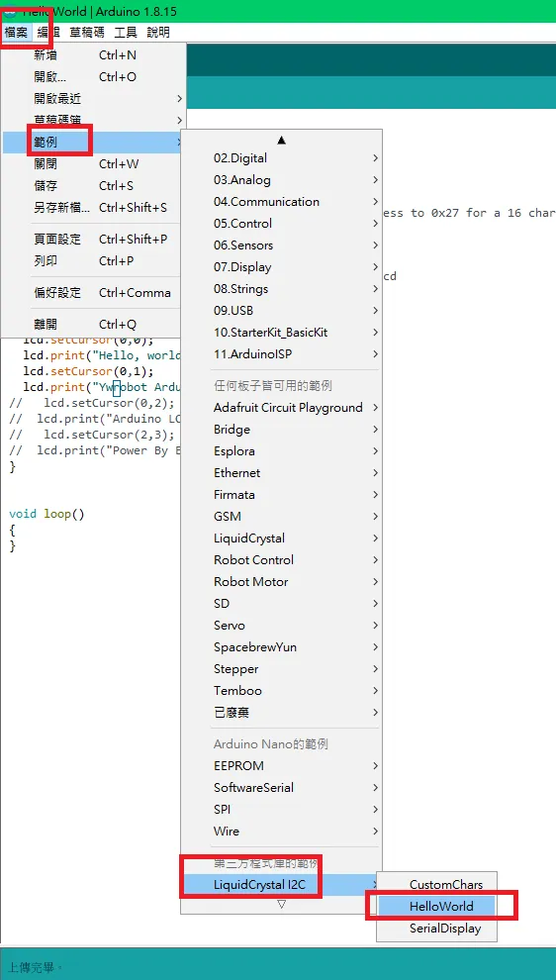Open the 檔案 menu in menu bar
Viewport: 556px width, 980px height.
click(16, 33)
